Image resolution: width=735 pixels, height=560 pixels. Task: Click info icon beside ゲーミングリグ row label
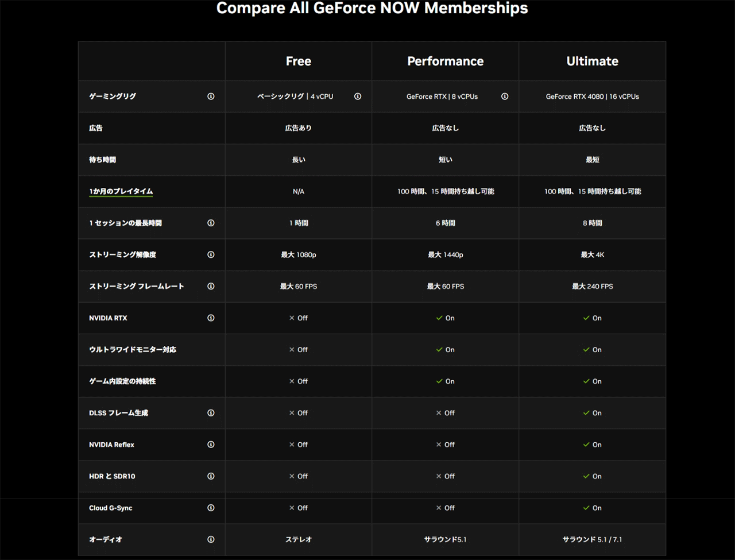[x=211, y=96]
